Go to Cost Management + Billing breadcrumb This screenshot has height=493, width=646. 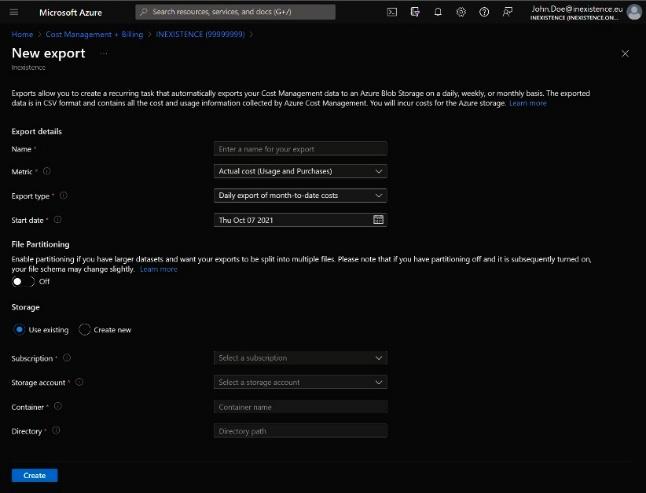pyautogui.click(x=94, y=34)
